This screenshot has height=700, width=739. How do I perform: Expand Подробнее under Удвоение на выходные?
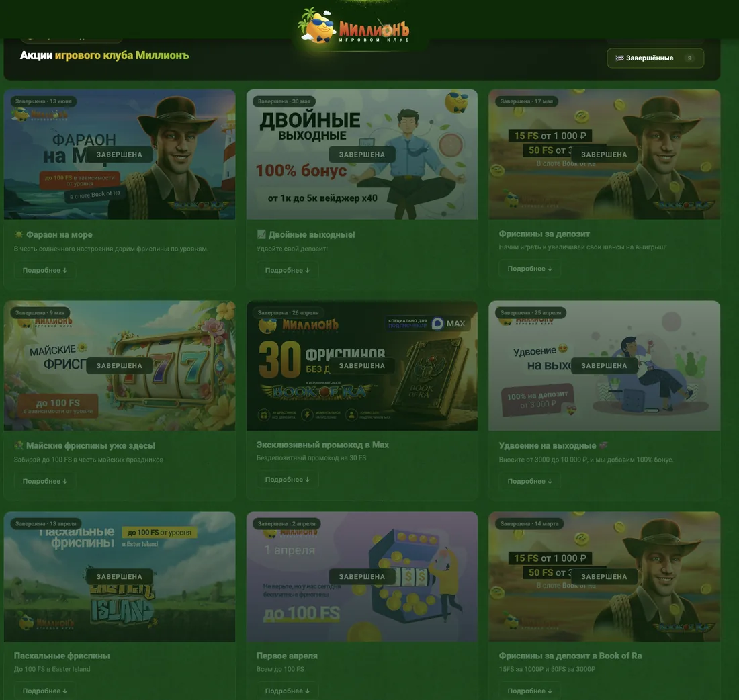(530, 481)
